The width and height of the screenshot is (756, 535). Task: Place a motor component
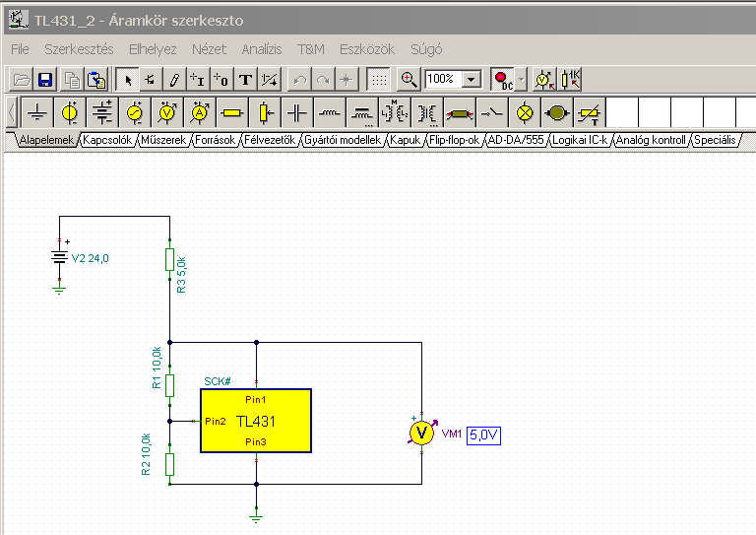point(556,113)
